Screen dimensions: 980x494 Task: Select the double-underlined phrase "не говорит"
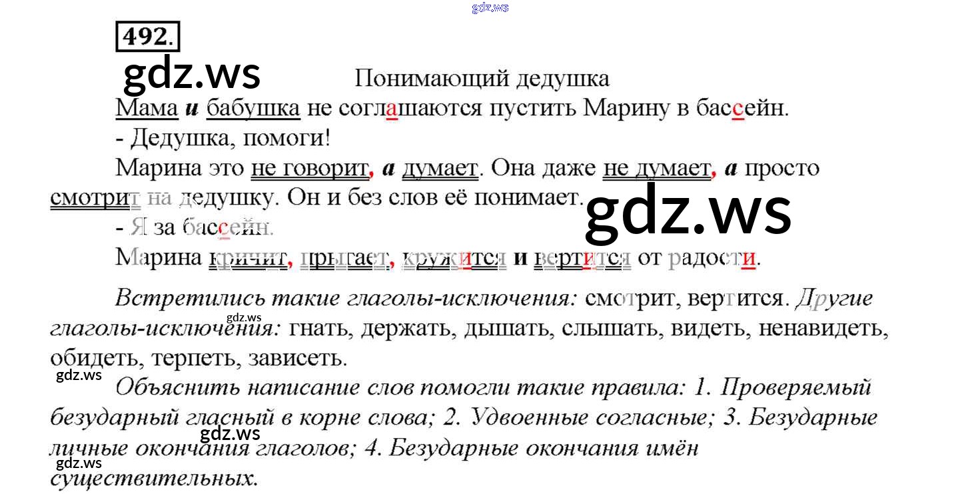coord(309,168)
